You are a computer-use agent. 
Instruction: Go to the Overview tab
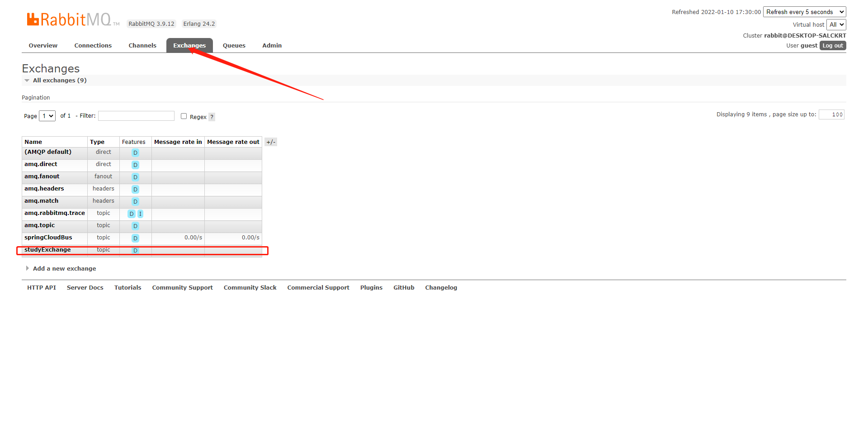tap(43, 45)
